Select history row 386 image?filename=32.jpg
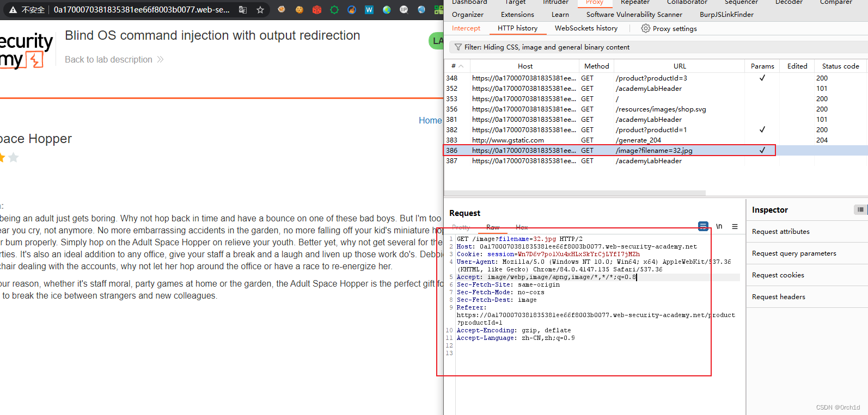This screenshot has height=415, width=868. 656,151
